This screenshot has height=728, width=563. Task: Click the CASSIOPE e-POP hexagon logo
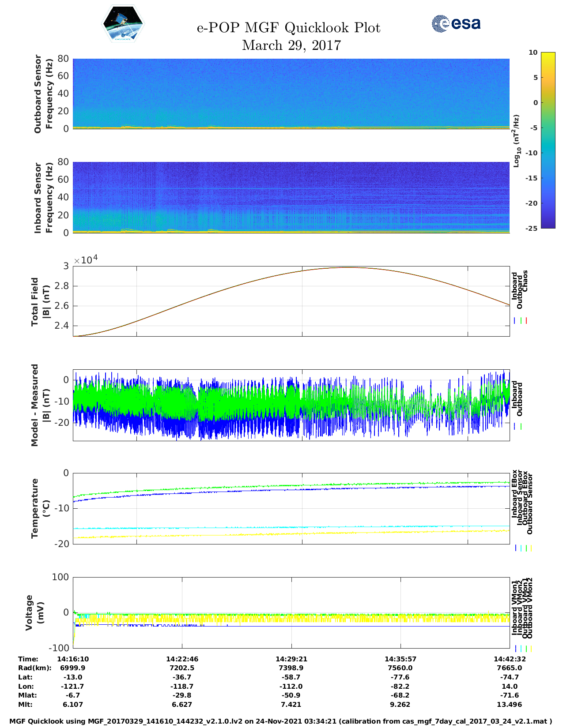click(x=123, y=24)
